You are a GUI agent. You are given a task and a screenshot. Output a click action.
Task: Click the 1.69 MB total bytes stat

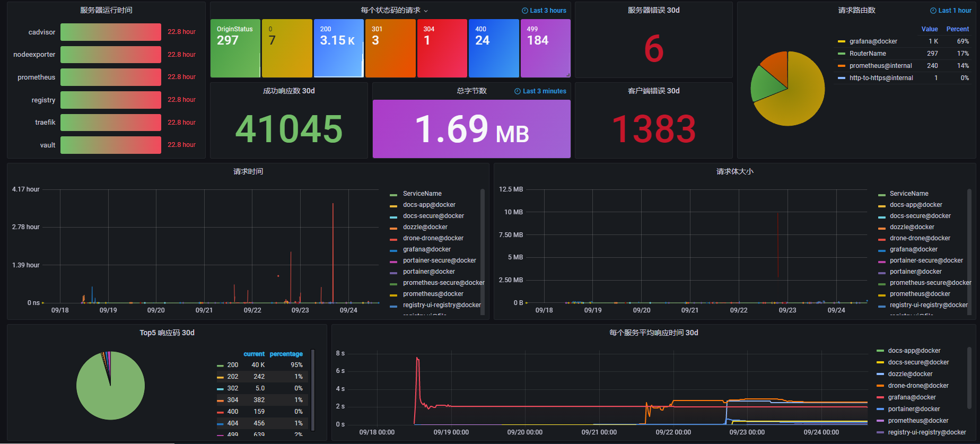(x=471, y=129)
